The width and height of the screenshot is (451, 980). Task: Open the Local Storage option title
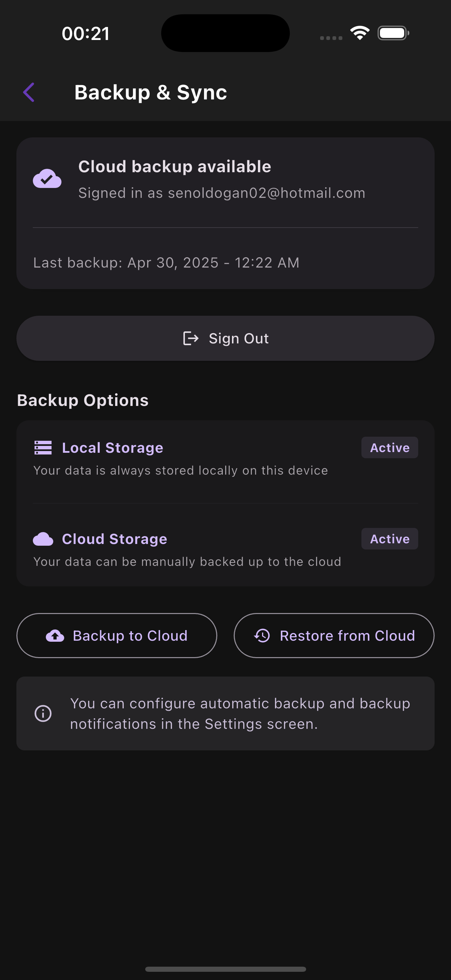click(x=112, y=448)
